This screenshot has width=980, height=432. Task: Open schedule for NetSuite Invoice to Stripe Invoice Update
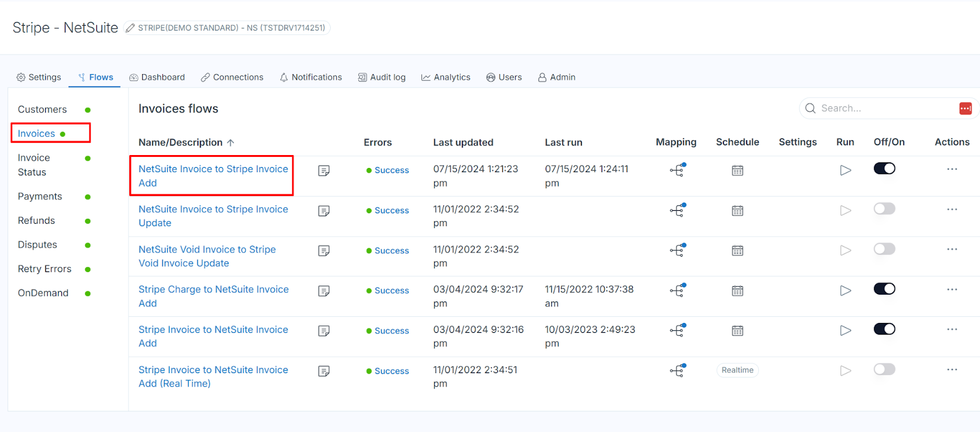point(737,211)
